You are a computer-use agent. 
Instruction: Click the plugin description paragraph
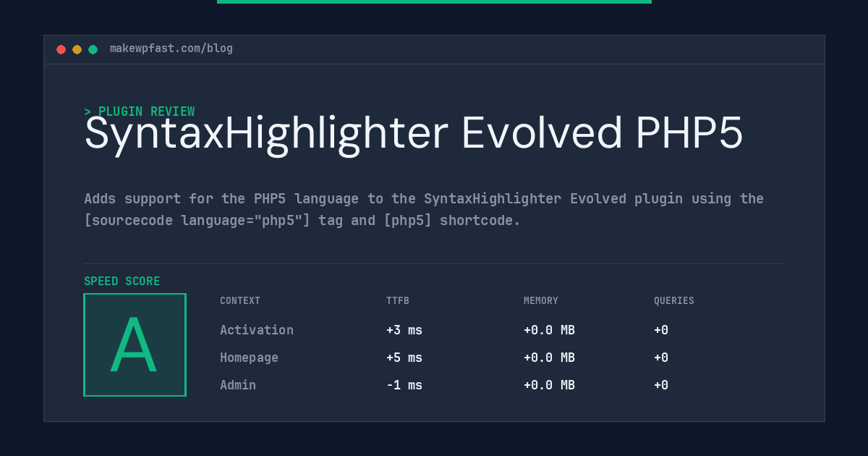[x=424, y=209]
